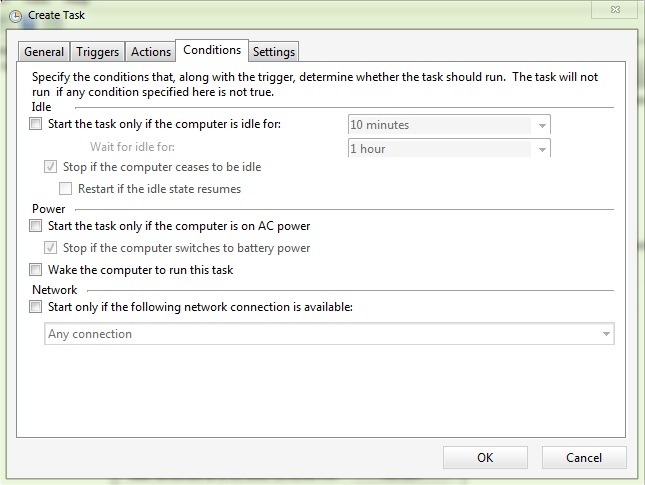Image resolution: width=645 pixels, height=485 pixels.
Task: Click the Wait for idle for label
Action: pyautogui.click(x=132, y=147)
